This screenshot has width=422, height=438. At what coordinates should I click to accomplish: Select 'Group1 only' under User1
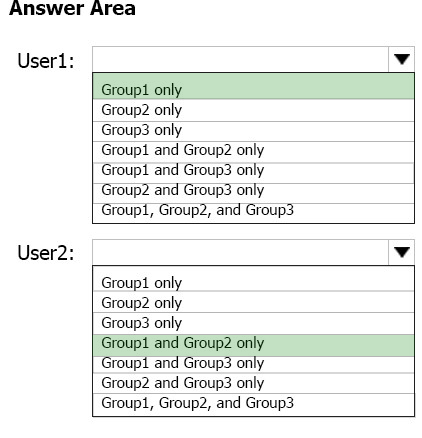click(253, 86)
